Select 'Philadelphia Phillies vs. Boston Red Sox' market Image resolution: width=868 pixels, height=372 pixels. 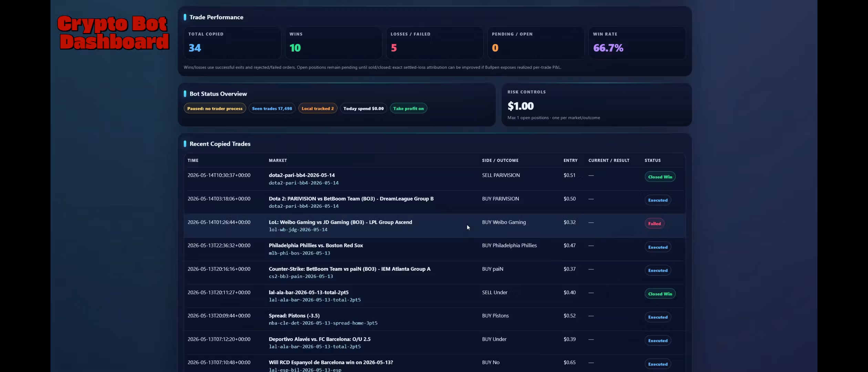316,246
